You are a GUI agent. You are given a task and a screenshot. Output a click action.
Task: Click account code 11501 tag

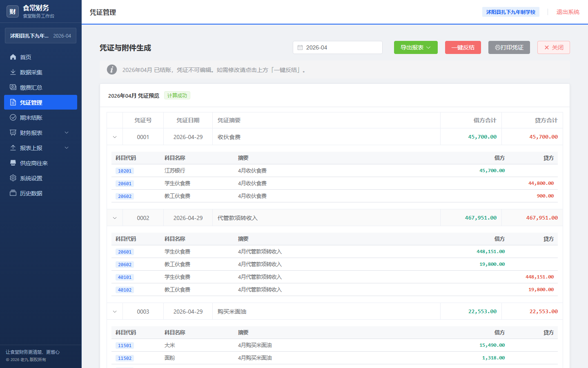pos(125,346)
